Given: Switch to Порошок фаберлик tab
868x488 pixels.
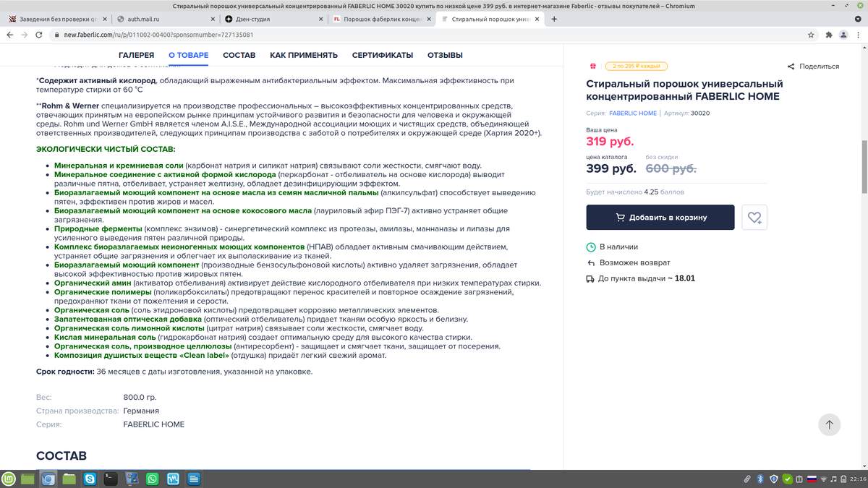Looking at the screenshot, I should [383, 19].
